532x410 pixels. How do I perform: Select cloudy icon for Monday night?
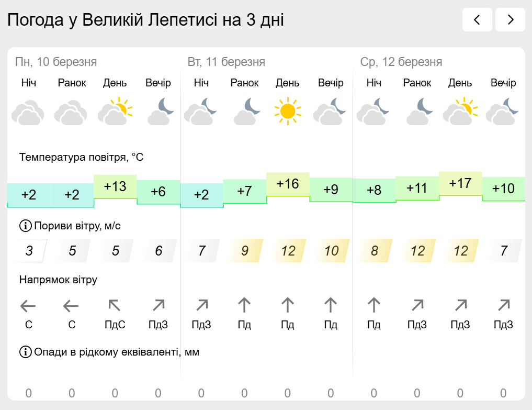coord(28,112)
